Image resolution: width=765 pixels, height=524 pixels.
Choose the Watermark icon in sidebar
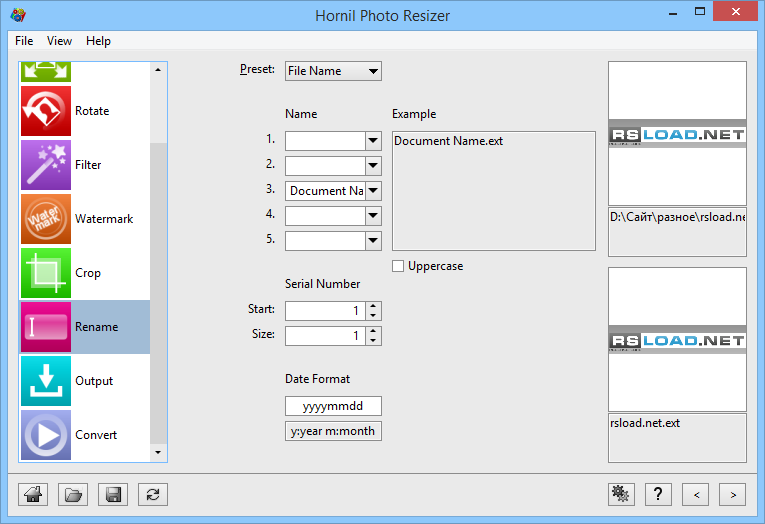pyautogui.click(x=46, y=219)
